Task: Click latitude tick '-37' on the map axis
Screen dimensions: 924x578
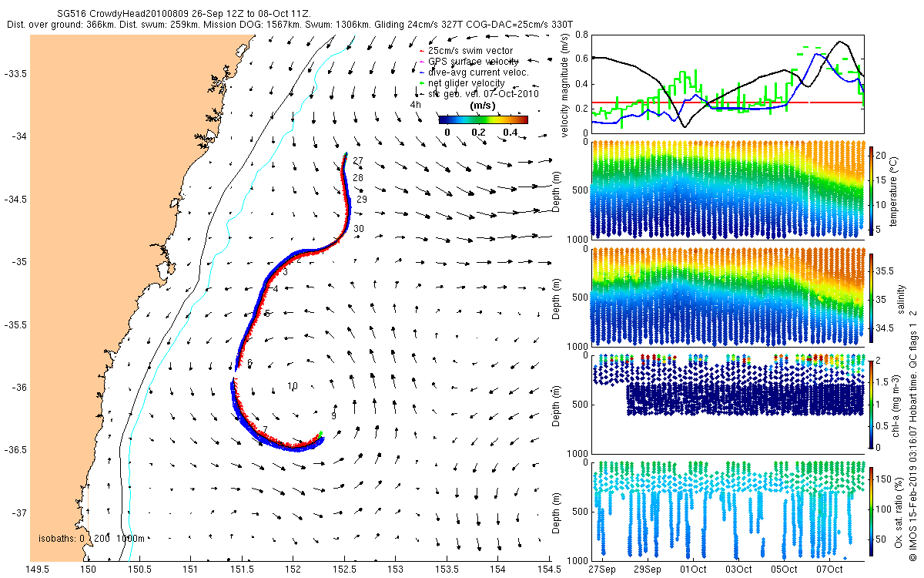Action: (20, 512)
